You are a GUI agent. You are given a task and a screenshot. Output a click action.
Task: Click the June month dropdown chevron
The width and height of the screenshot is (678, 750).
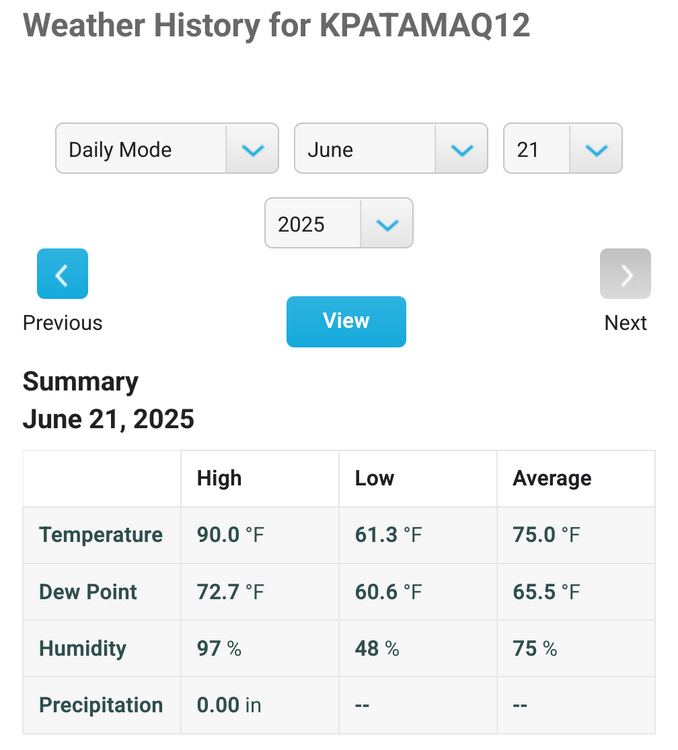click(462, 150)
